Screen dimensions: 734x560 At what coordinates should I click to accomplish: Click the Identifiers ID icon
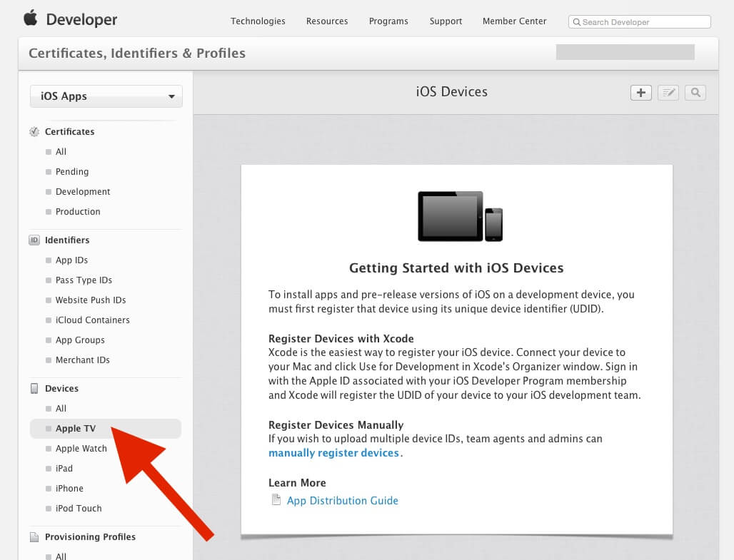[34, 240]
